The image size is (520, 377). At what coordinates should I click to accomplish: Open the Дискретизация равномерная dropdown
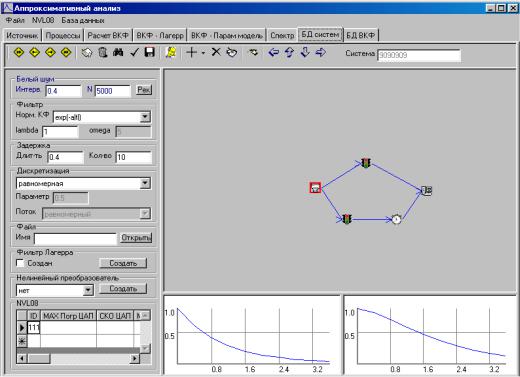(145, 183)
